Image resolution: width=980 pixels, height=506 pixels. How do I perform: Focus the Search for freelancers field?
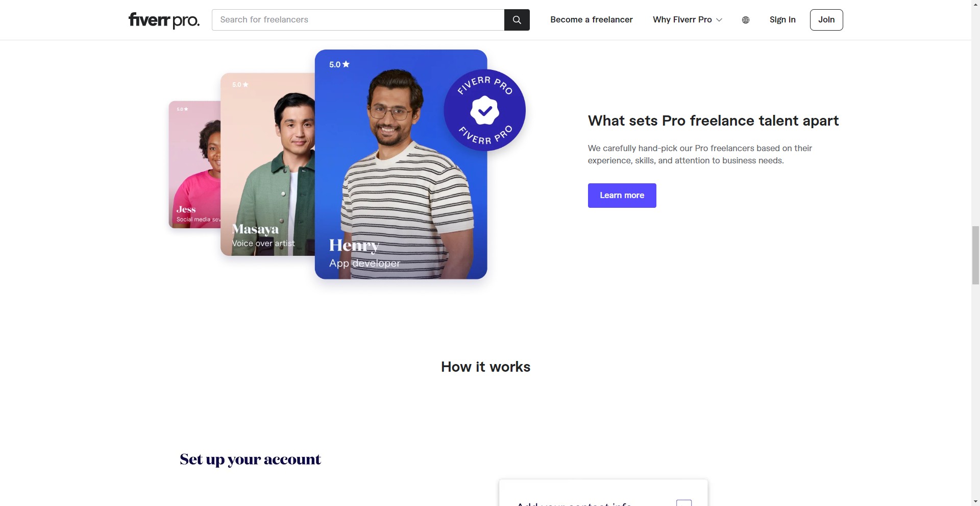[358, 20]
